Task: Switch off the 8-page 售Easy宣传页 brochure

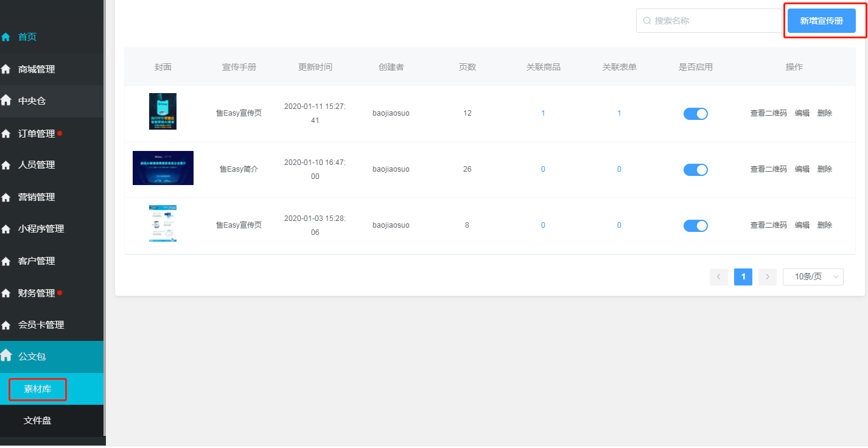Action: click(696, 226)
